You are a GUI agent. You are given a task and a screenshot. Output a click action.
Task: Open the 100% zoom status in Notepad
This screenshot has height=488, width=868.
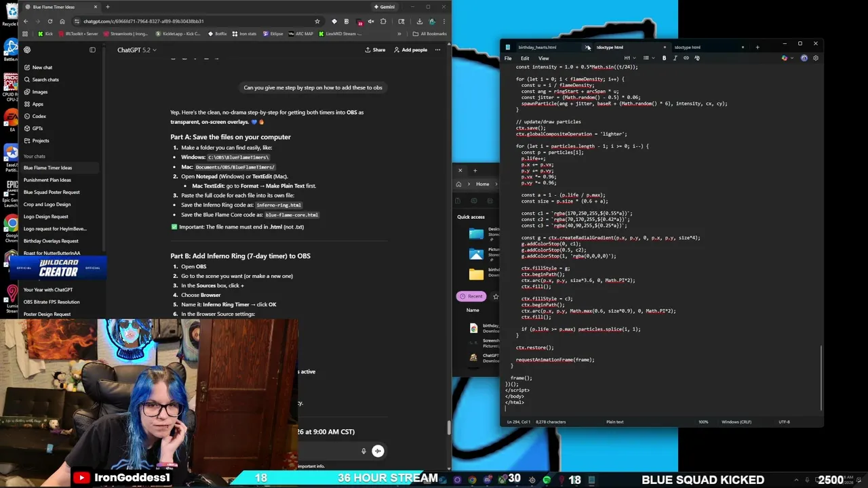[x=703, y=422]
